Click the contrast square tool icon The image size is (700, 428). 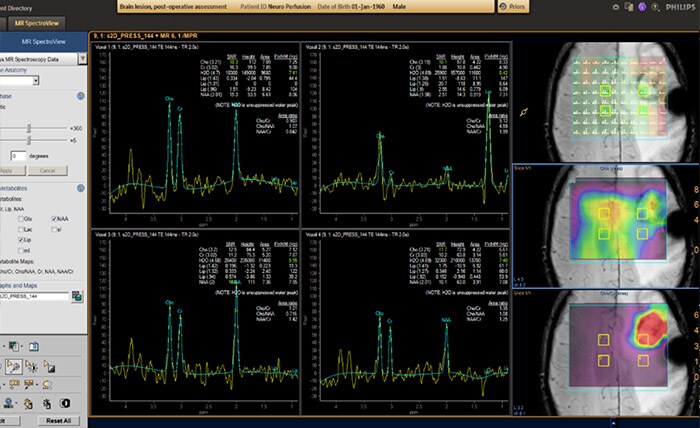pos(49,367)
